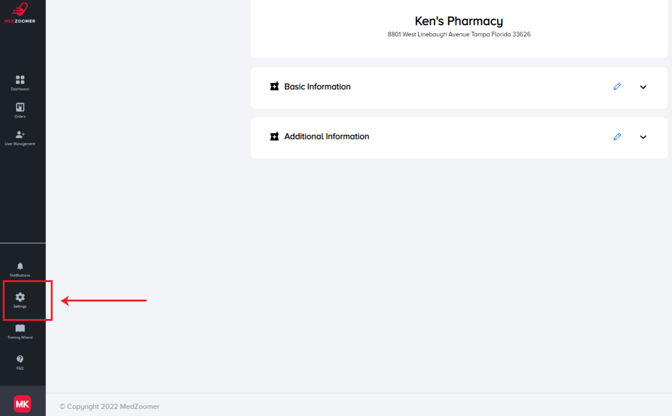Screen dimensions: 672x416
Task: Click the Basic Information heading text
Action: pyautogui.click(x=317, y=87)
